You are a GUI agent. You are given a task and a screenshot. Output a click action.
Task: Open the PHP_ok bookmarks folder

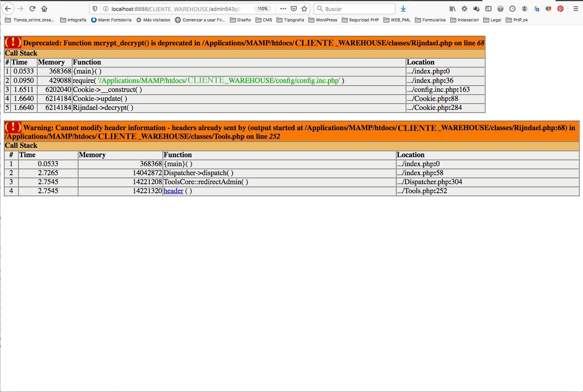(x=517, y=20)
